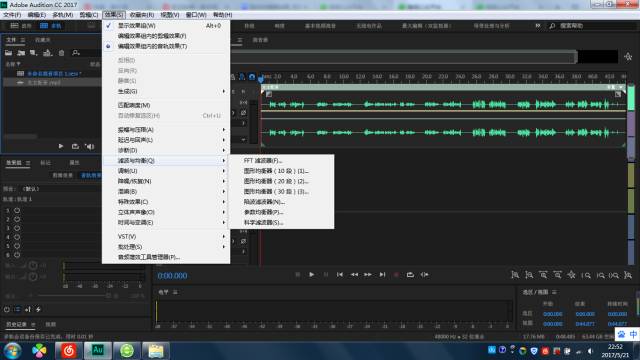Expand the 延迟与回声(L) submenu
Viewport: 640px width, 360px height.
tap(166, 140)
